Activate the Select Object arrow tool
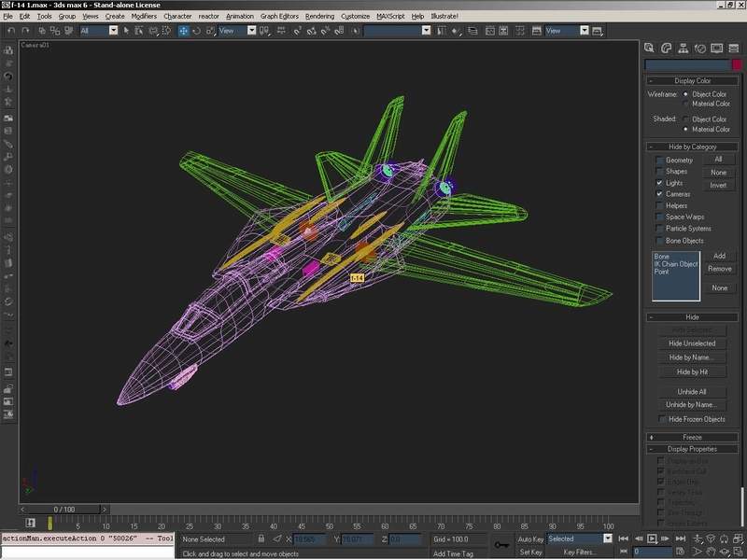The image size is (747, 560). 126,31
